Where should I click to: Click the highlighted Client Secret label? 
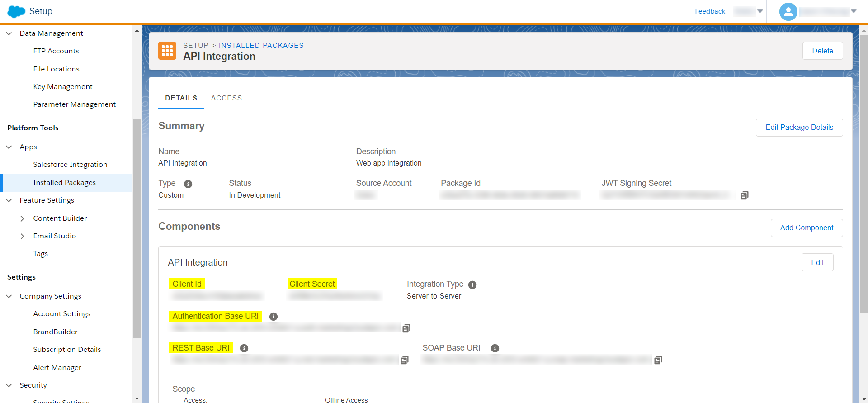[x=312, y=284]
